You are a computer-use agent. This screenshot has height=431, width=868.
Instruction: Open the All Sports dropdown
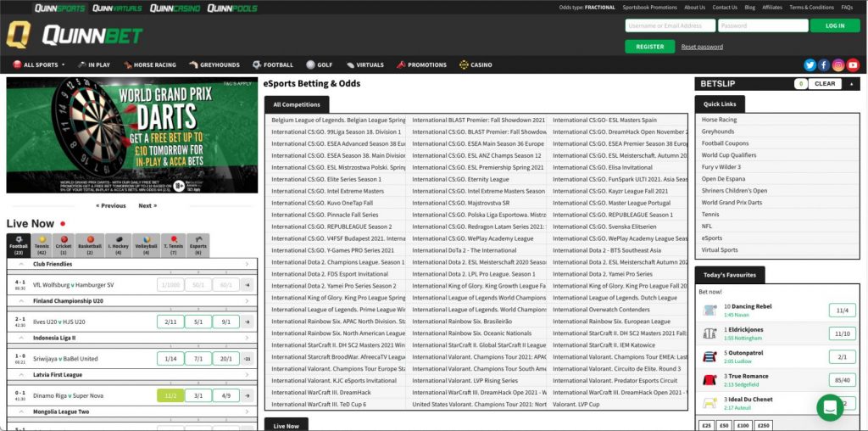(x=39, y=64)
